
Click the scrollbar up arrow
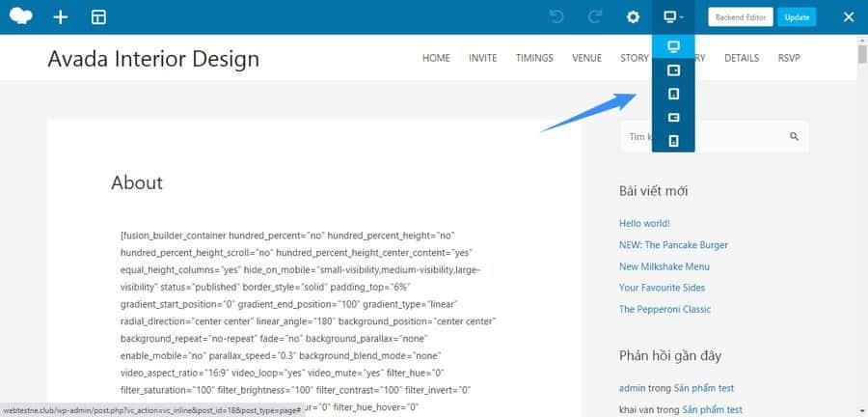click(x=862, y=40)
